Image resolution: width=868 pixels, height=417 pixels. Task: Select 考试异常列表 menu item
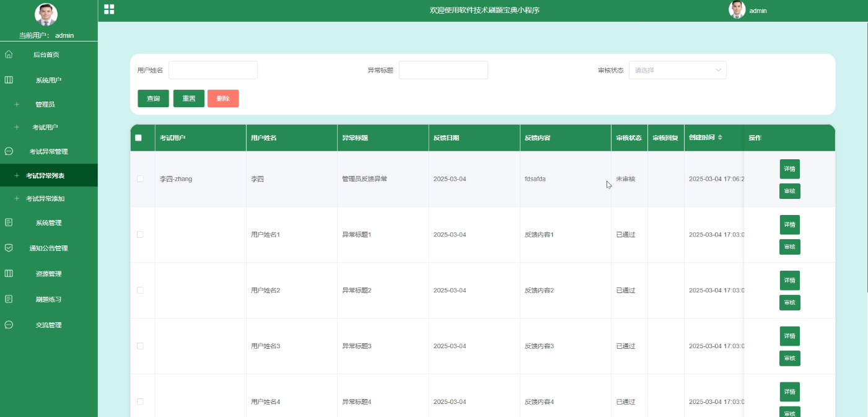pyautogui.click(x=48, y=176)
